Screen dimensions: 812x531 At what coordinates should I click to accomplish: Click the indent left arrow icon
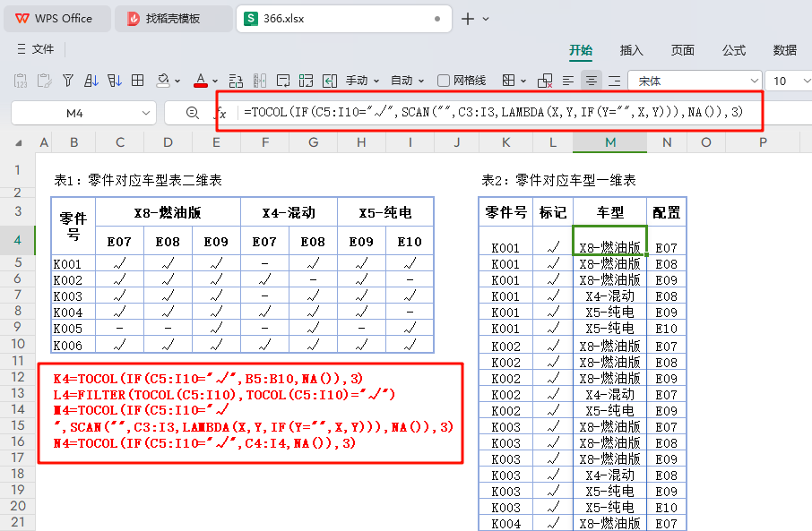click(x=330, y=81)
